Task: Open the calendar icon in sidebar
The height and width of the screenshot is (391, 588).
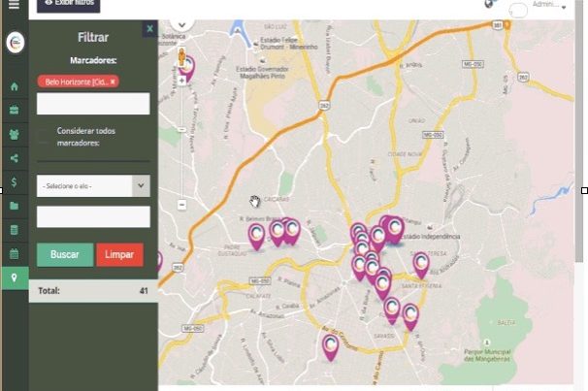Action: point(14,254)
